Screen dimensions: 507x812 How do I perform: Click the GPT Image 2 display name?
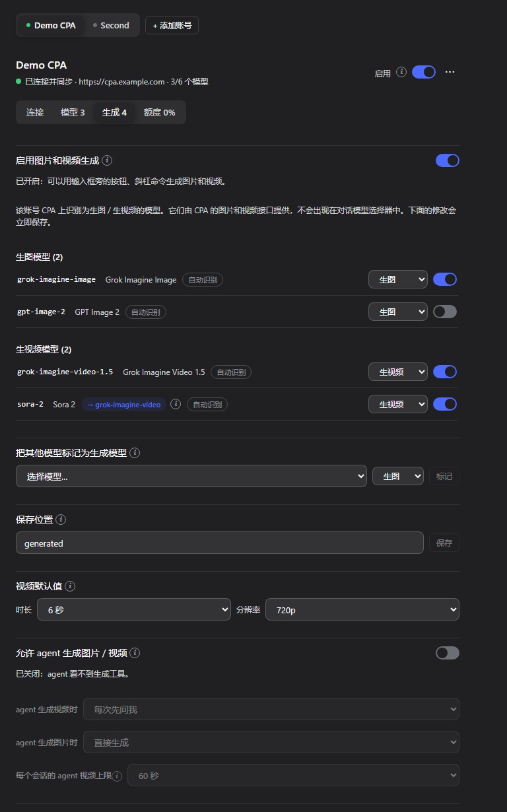97,312
